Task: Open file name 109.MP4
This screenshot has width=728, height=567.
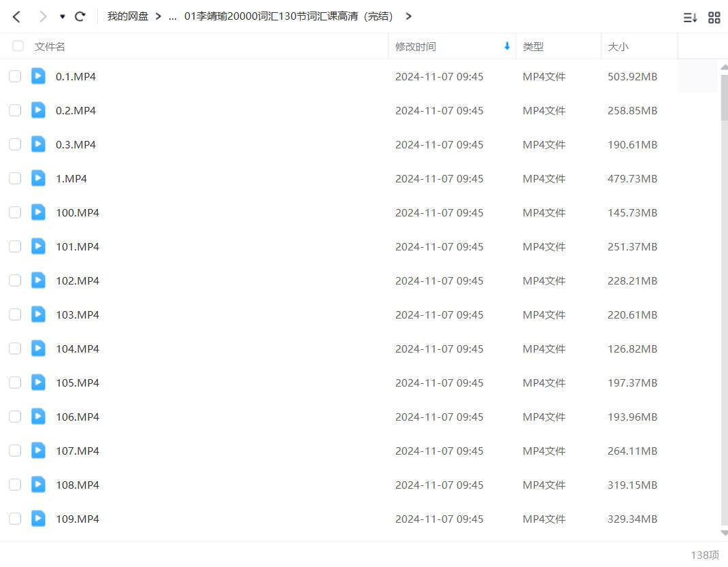Action: pos(78,519)
